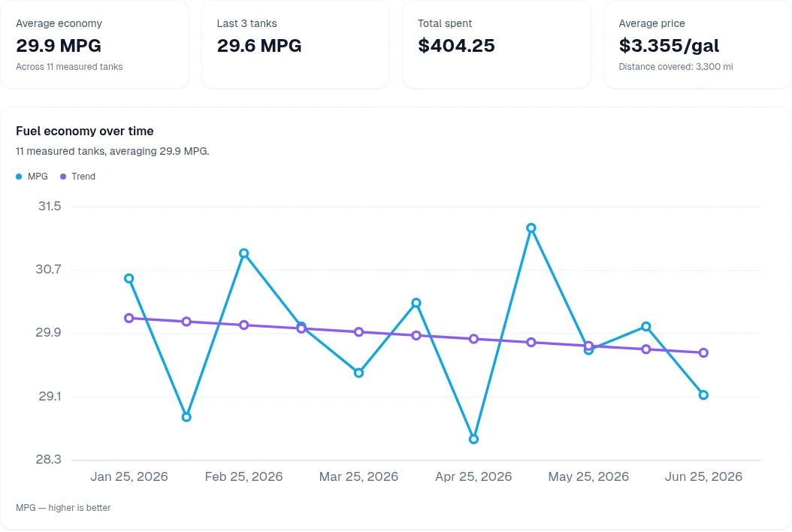This screenshot has width=792, height=532.
Task: Click the 'May 25, 2026' x-axis label
Action: pos(588,476)
